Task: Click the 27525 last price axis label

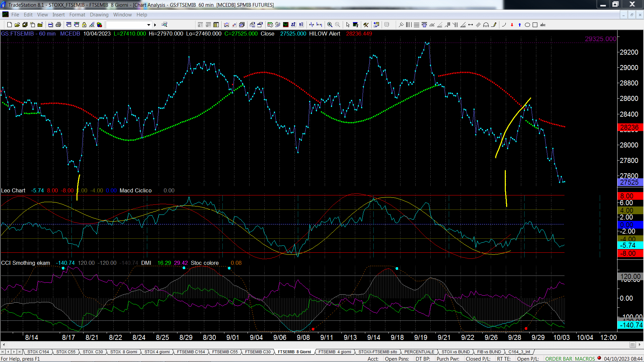Action: 630,182
